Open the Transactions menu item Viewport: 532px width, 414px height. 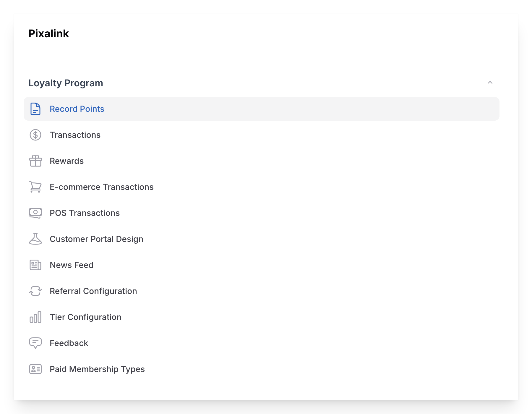(x=75, y=135)
